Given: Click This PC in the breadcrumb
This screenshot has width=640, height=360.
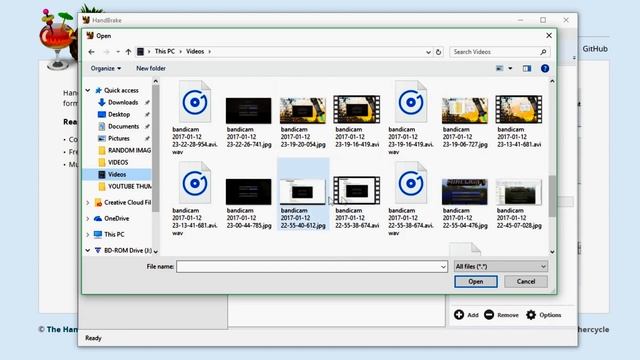Looking at the screenshot, I should (164, 51).
